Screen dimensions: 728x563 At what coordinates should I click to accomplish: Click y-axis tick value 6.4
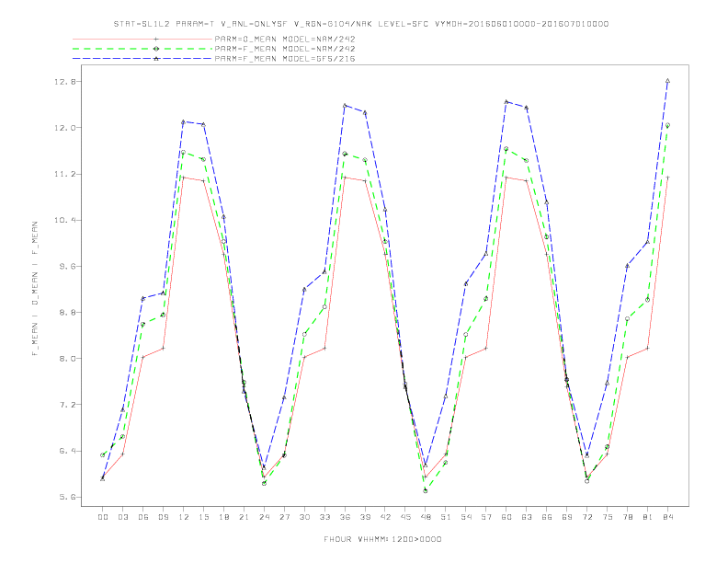(x=67, y=451)
